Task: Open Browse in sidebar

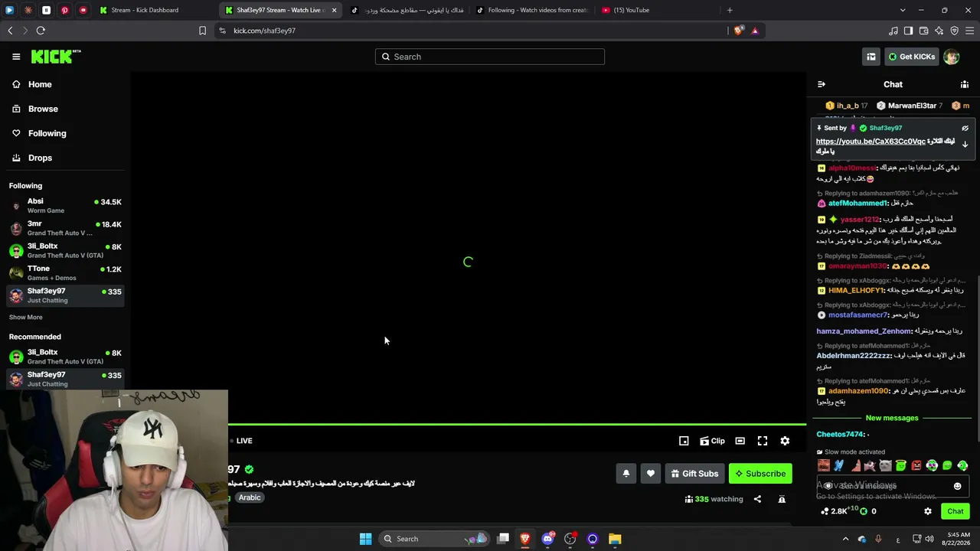Action: tap(43, 109)
